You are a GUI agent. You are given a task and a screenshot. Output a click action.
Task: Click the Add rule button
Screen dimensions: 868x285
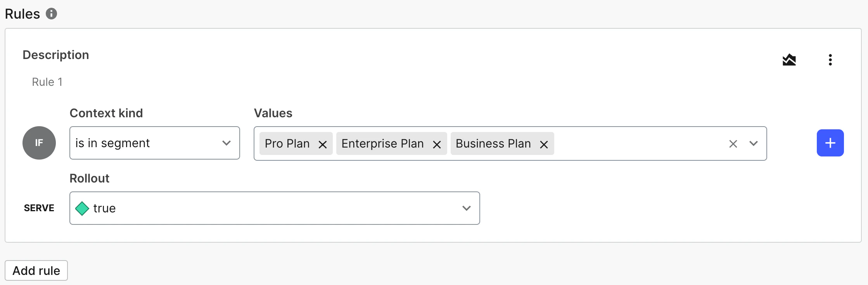point(36,270)
